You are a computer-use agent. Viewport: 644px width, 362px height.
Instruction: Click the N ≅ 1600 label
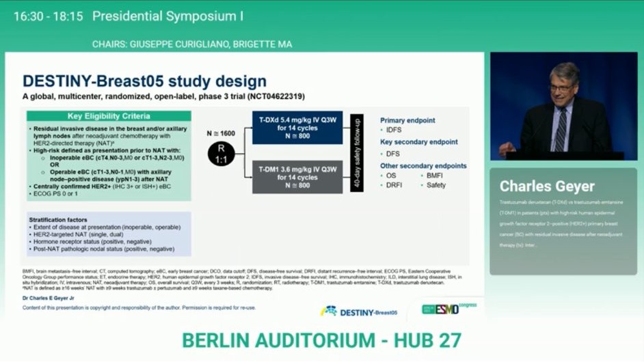[x=221, y=133]
